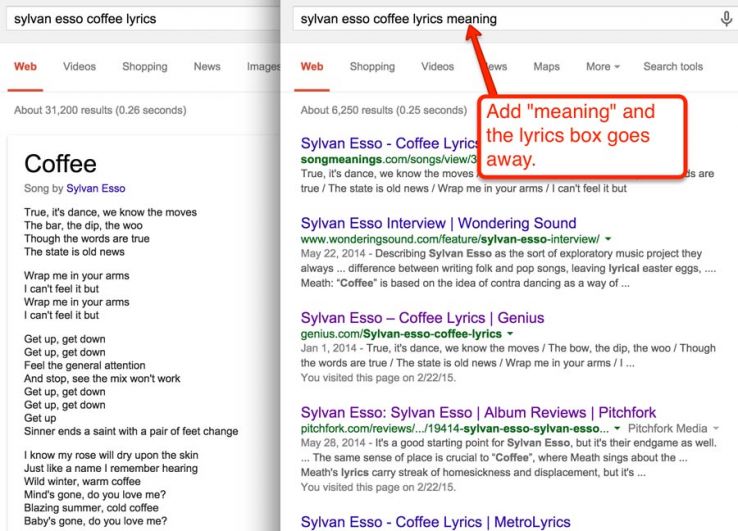The width and height of the screenshot is (738, 531).
Task: Open Maps tab in right results
Action: pyautogui.click(x=546, y=67)
